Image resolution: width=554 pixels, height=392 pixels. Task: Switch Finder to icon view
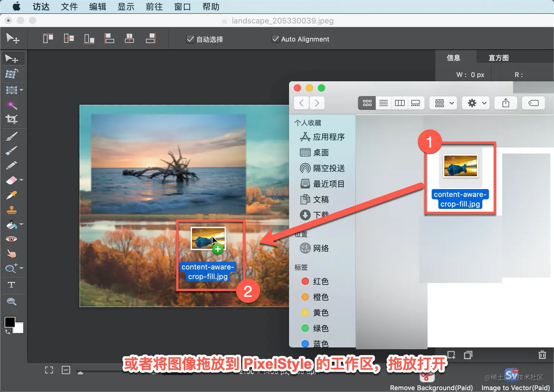[x=367, y=103]
